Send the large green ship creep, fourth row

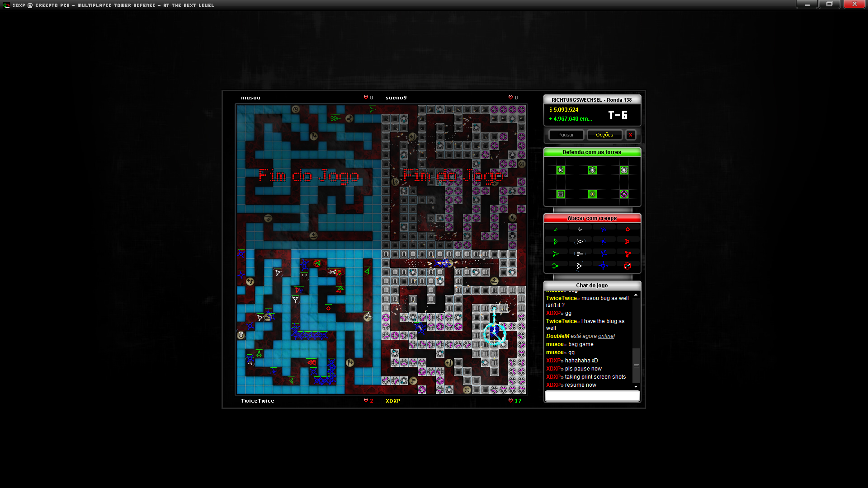pos(556,266)
